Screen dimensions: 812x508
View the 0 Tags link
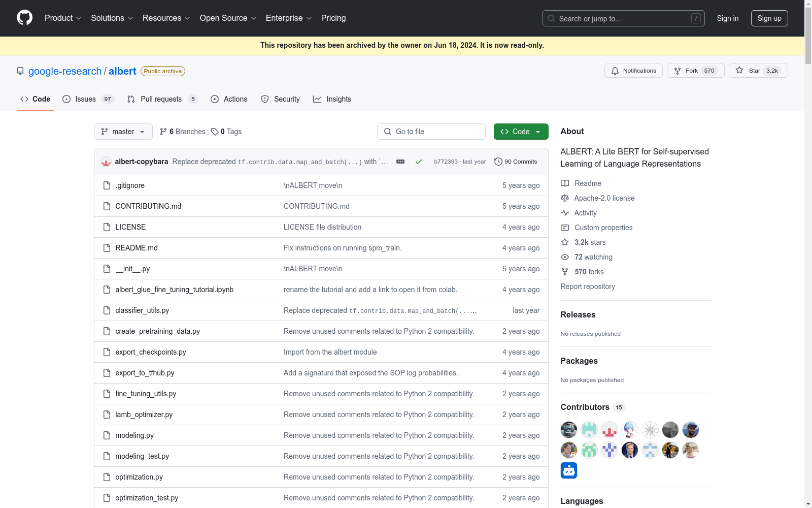coord(226,132)
